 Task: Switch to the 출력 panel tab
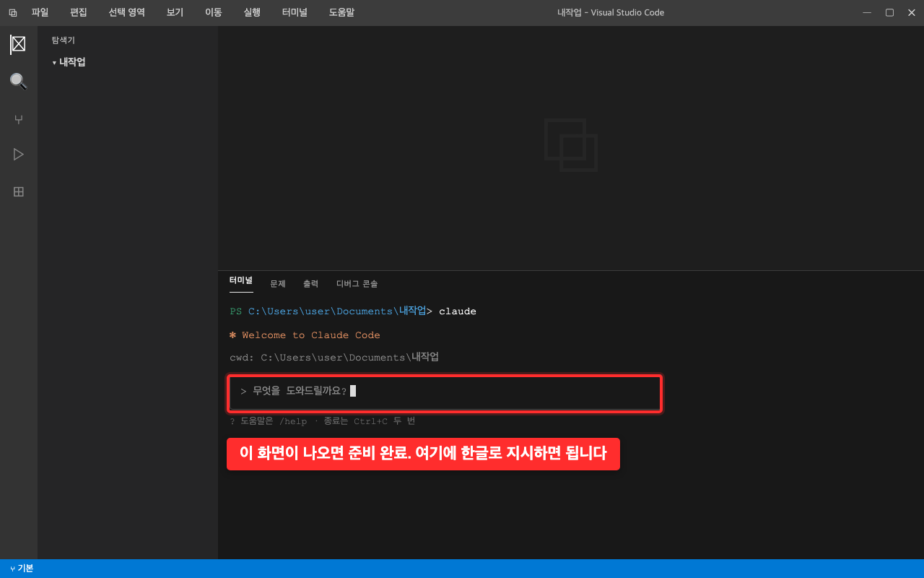tap(310, 284)
